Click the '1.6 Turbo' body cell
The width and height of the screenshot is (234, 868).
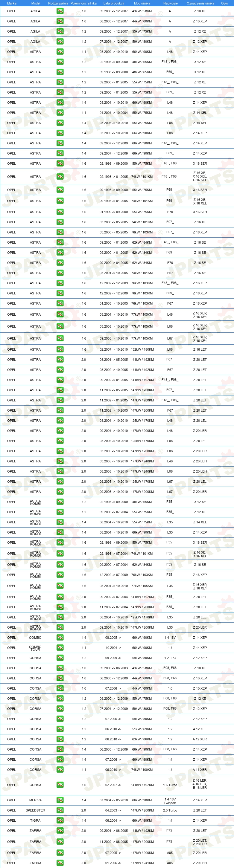170,785
